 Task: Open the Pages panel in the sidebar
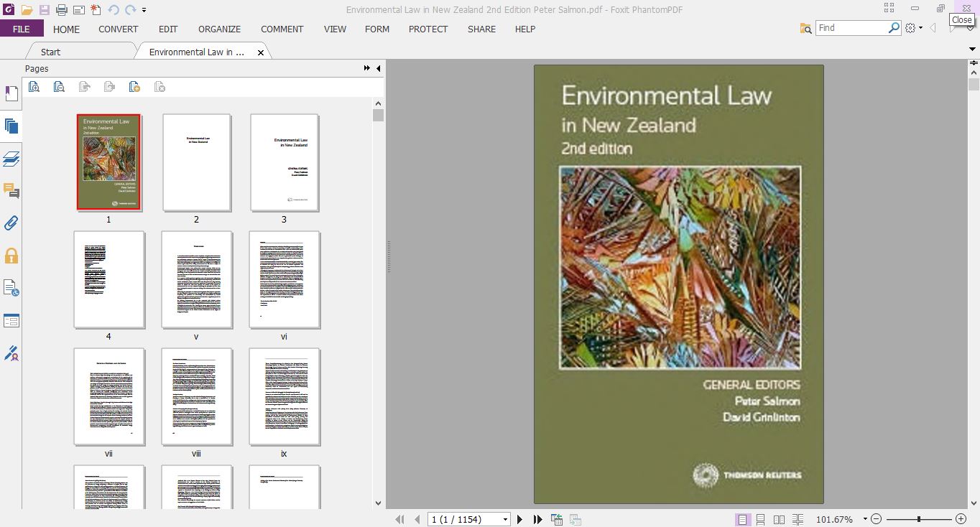[11, 126]
